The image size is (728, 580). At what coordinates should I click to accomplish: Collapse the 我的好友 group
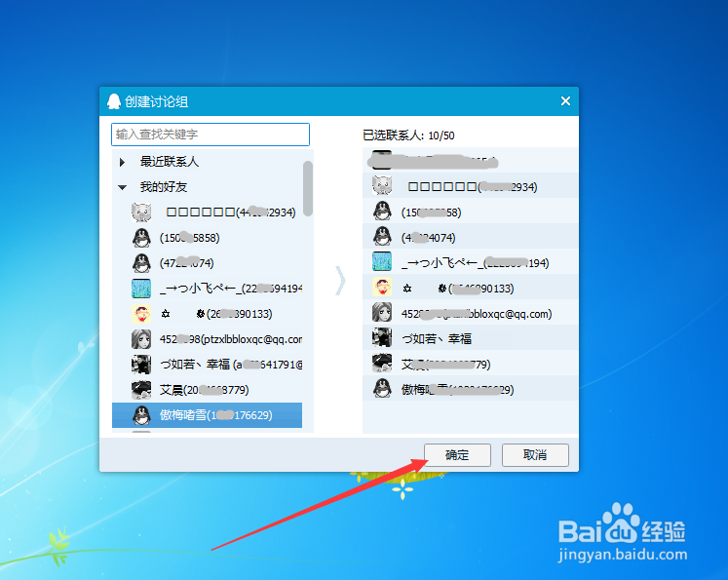point(123,187)
